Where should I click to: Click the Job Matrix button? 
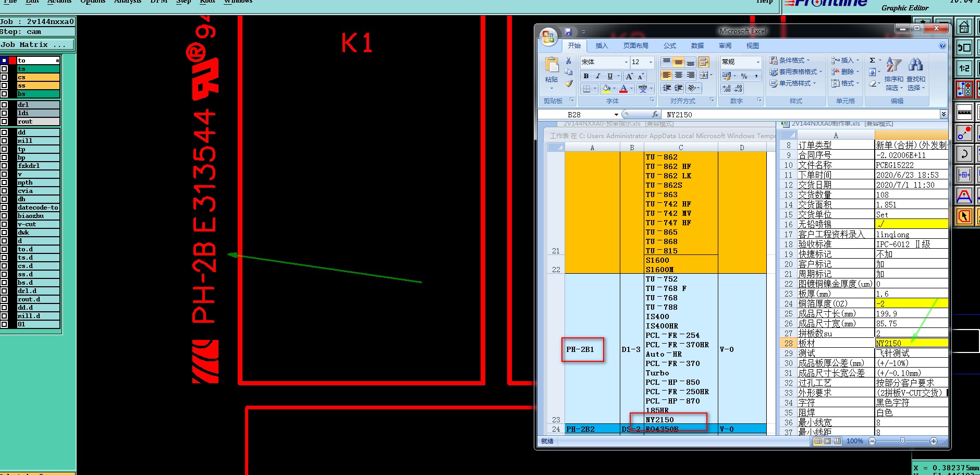coord(38,45)
